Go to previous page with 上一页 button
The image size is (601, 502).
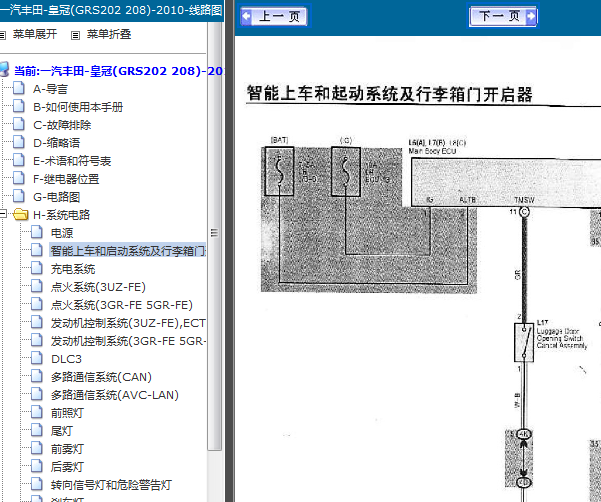(274, 16)
